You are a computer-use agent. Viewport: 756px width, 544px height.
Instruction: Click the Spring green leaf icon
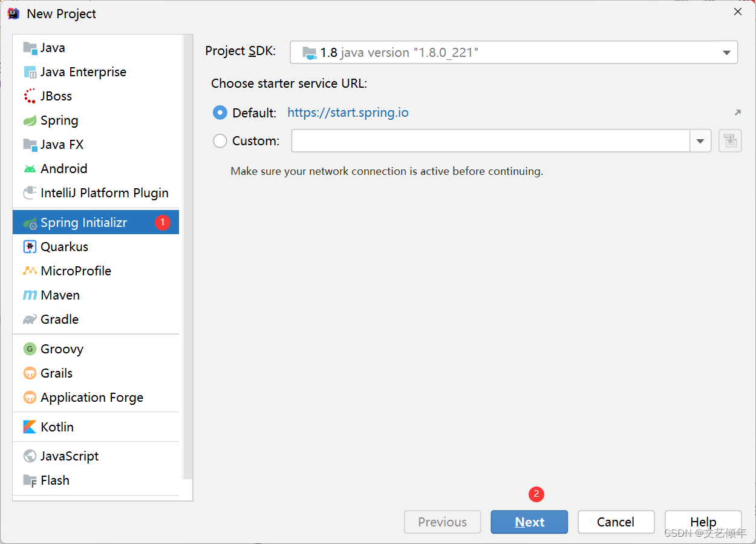point(30,120)
